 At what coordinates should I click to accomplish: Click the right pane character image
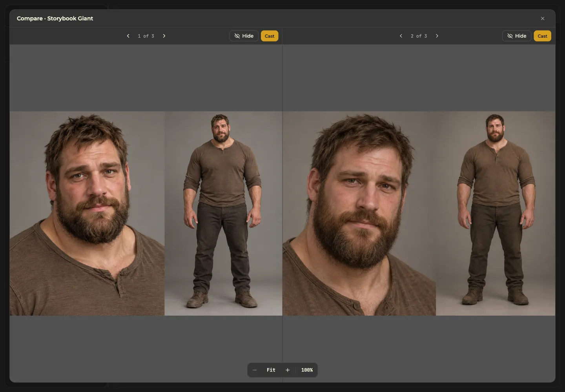419,213
